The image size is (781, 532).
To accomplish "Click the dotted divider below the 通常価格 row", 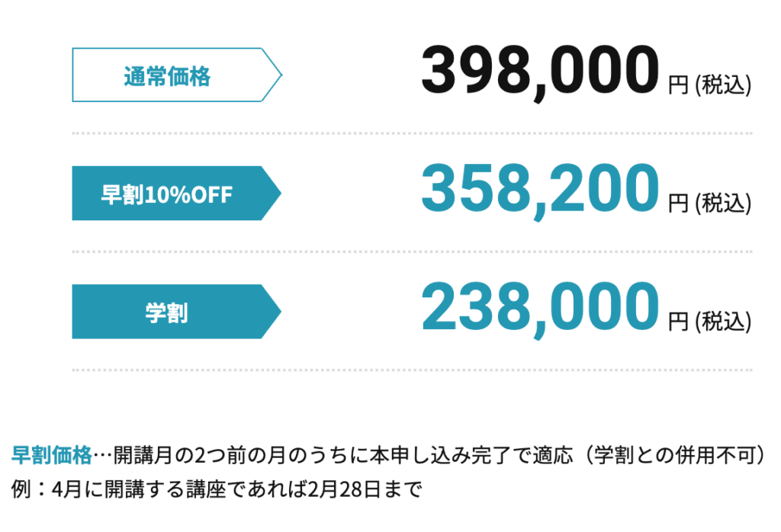I will point(412,133).
